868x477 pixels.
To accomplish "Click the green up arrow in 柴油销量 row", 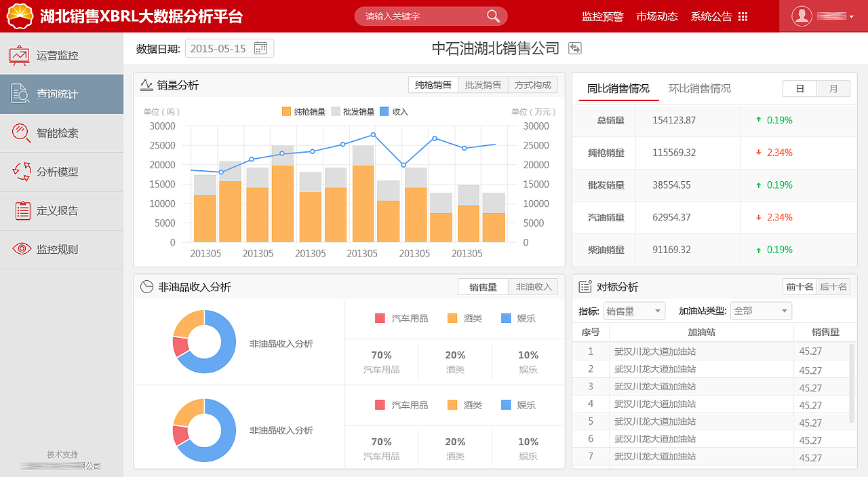I will coord(759,250).
